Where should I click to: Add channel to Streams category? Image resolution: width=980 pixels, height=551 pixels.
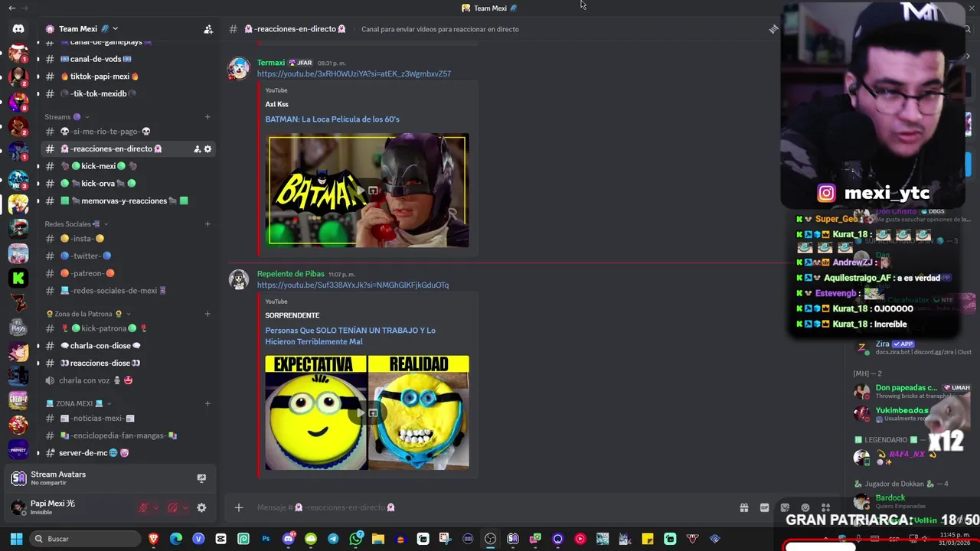[x=207, y=117]
